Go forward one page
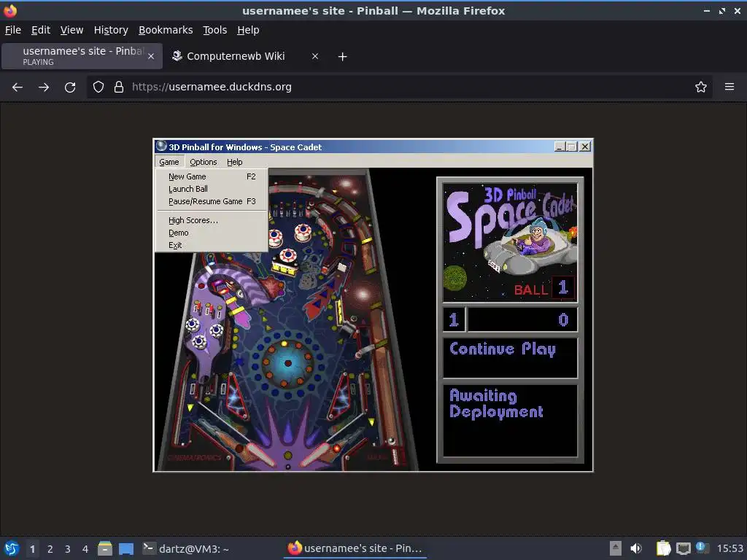747x560 pixels. tap(44, 87)
